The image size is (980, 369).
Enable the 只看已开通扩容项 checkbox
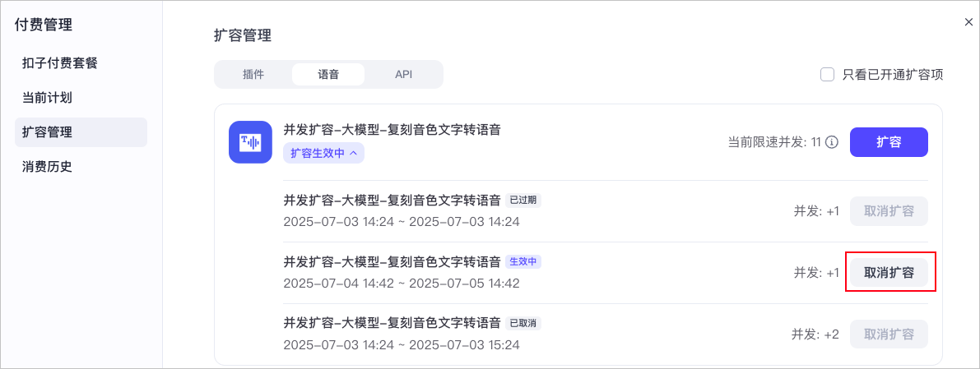pos(828,75)
